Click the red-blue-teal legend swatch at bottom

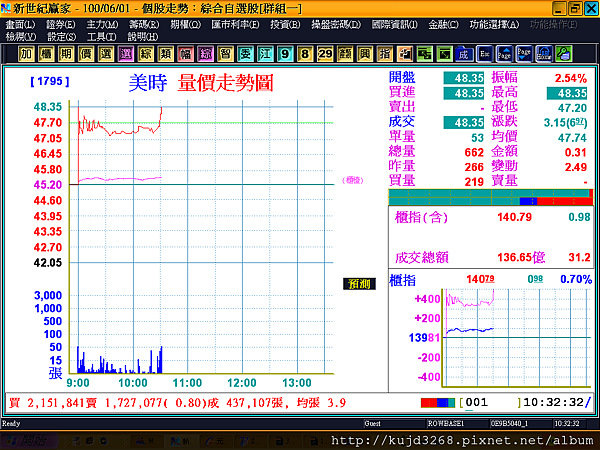pos(438,403)
